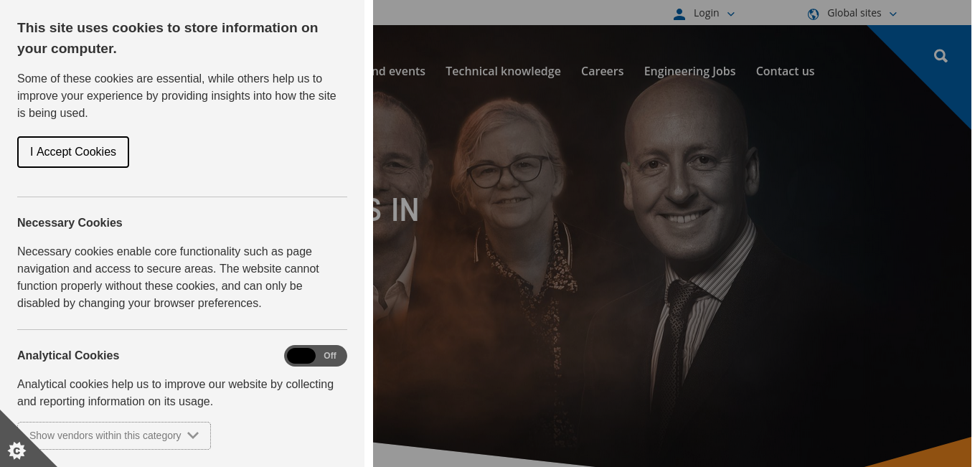The height and width of the screenshot is (467, 980).
Task: Open the Technical knowledge menu
Action: tap(503, 71)
